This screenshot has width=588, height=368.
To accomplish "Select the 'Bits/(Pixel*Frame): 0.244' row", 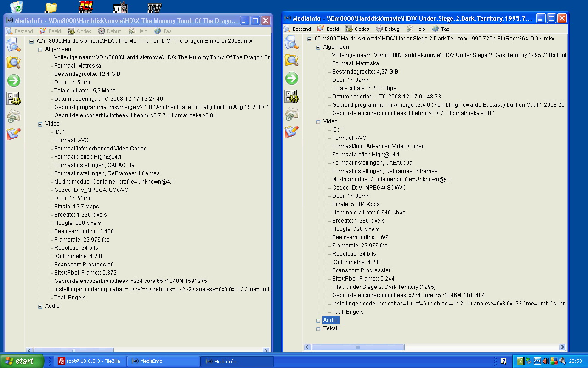I will click(363, 279).
